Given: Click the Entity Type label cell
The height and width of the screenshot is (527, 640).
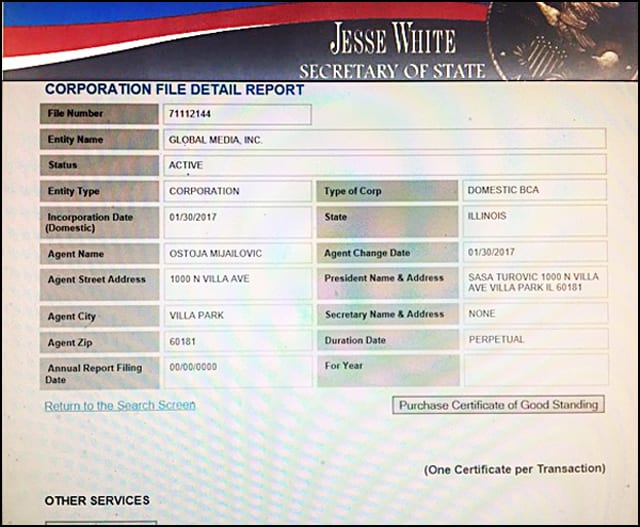Looking at the screenshot, I should point(99,191).
